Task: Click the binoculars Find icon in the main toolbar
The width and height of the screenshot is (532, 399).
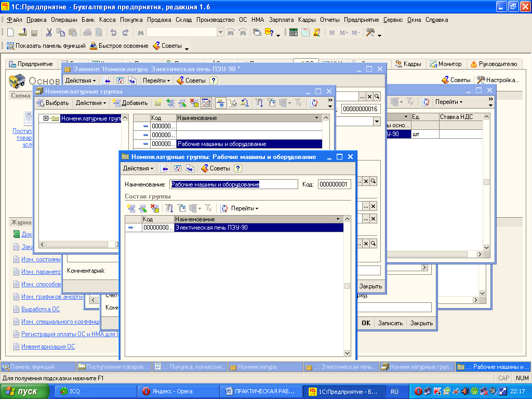Action: click(140, 33)
